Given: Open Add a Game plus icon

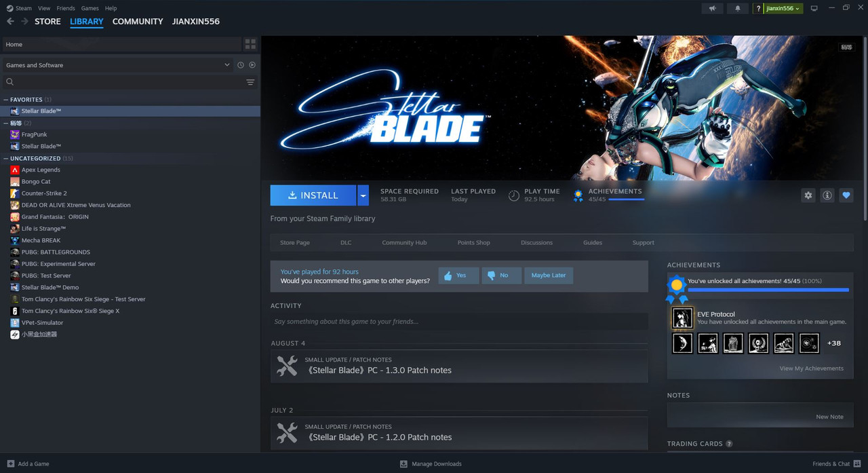Looking at the screenshot, I should pyautogui.click(x=10, y=463).
